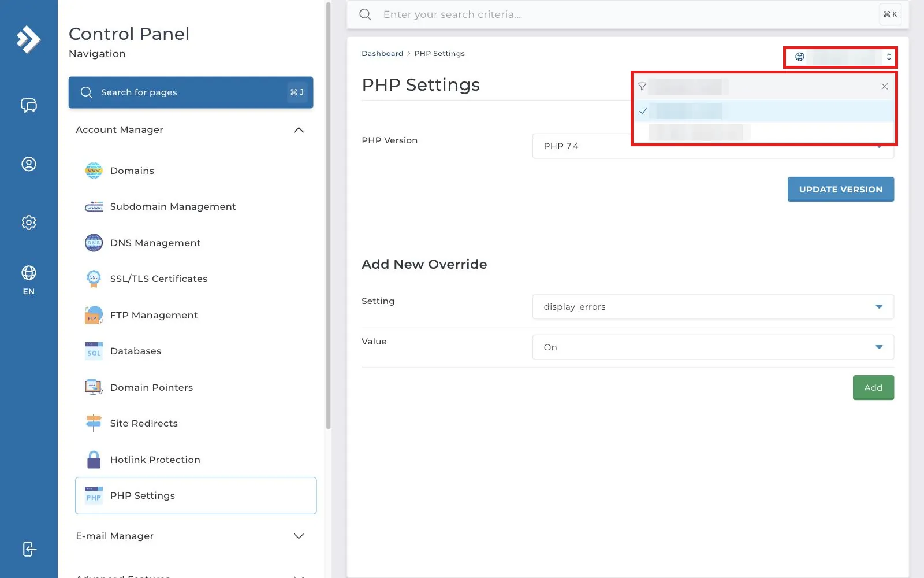Open the user account icon in sidebar
924x578 pixels.
29,164
